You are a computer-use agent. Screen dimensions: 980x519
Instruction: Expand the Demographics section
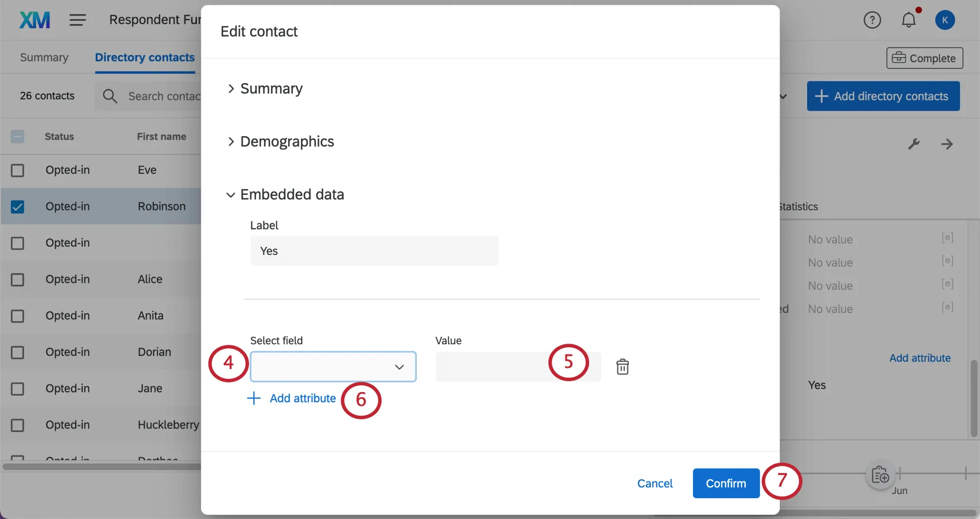point(287,142)
